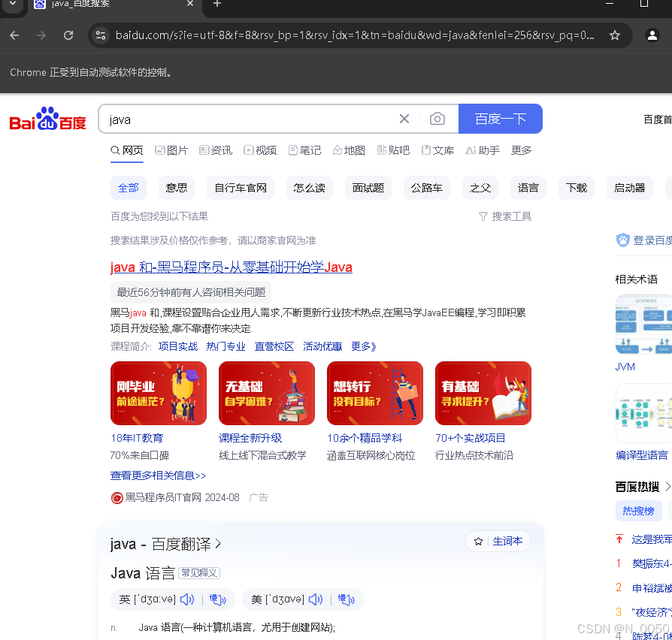Switch to the 地图 tab
The width and height of the screenshot is (672, 640).
349,150
